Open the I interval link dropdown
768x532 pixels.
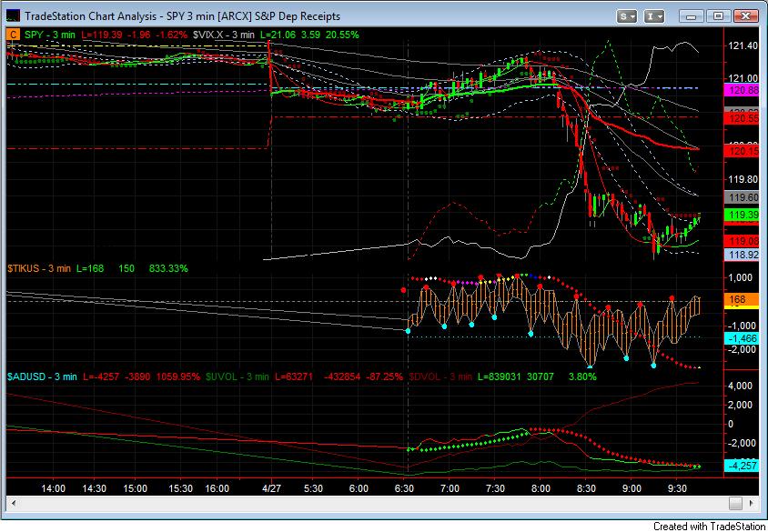(x=654, y=16)
